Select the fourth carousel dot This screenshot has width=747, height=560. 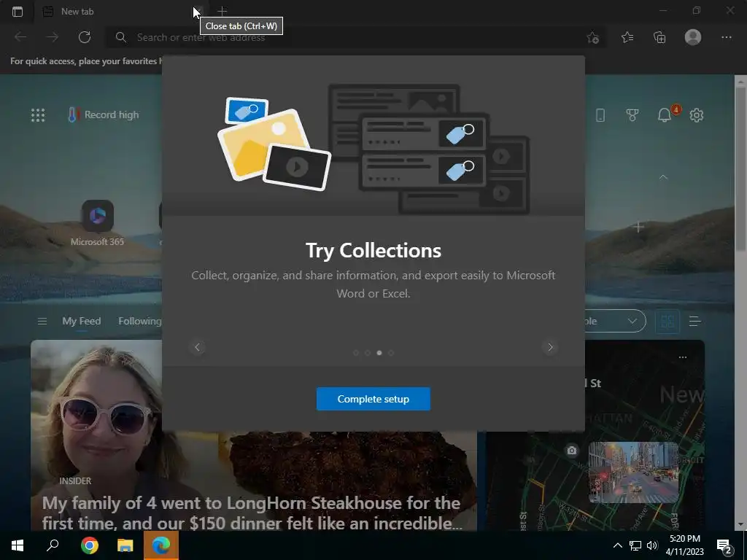(391, 353)
